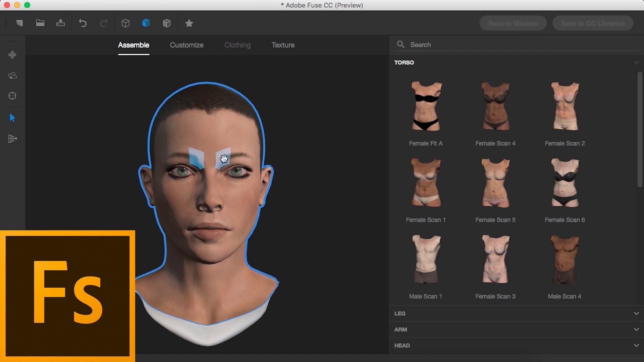The image size is (644, 362).
Task: Expand the LEG section
Action: click(517, 313)
